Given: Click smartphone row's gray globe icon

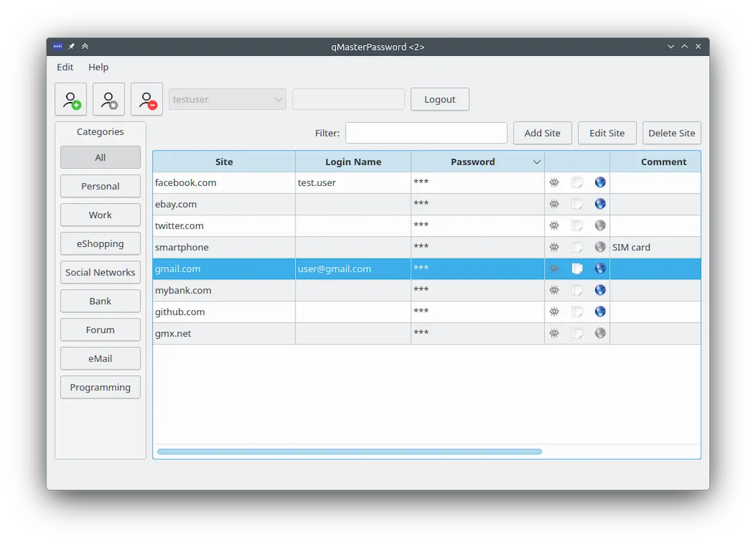Looking at the screenshot, I should click(x=600, y=247).
